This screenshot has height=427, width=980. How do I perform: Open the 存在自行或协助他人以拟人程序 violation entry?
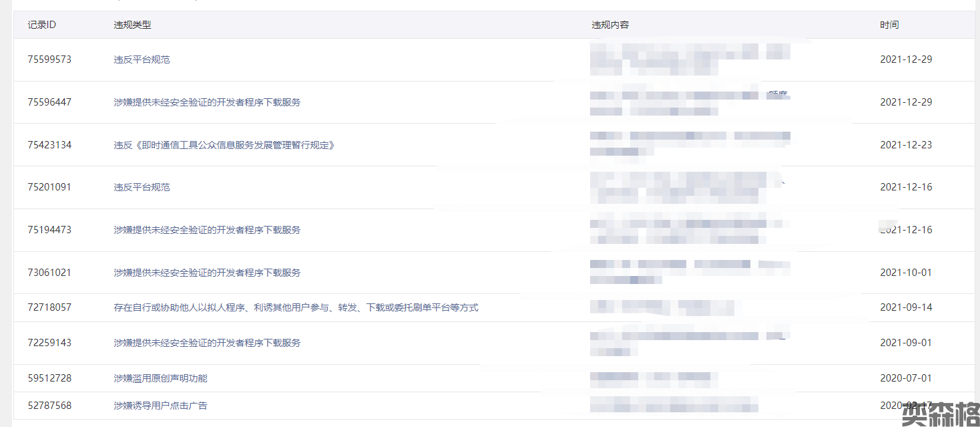296,307
